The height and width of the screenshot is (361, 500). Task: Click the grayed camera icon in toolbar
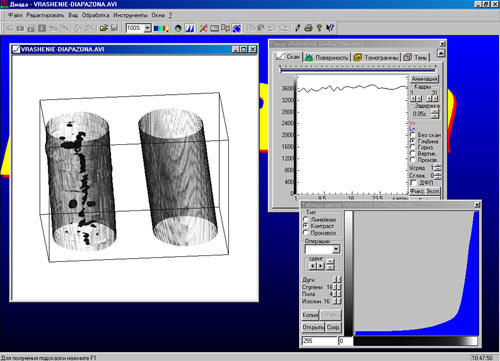click(20, 28)
